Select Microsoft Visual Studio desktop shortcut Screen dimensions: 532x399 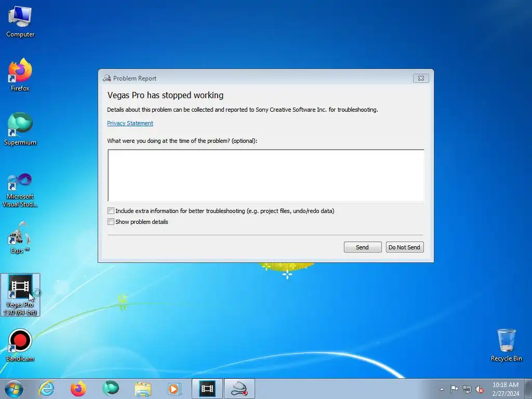20,190
